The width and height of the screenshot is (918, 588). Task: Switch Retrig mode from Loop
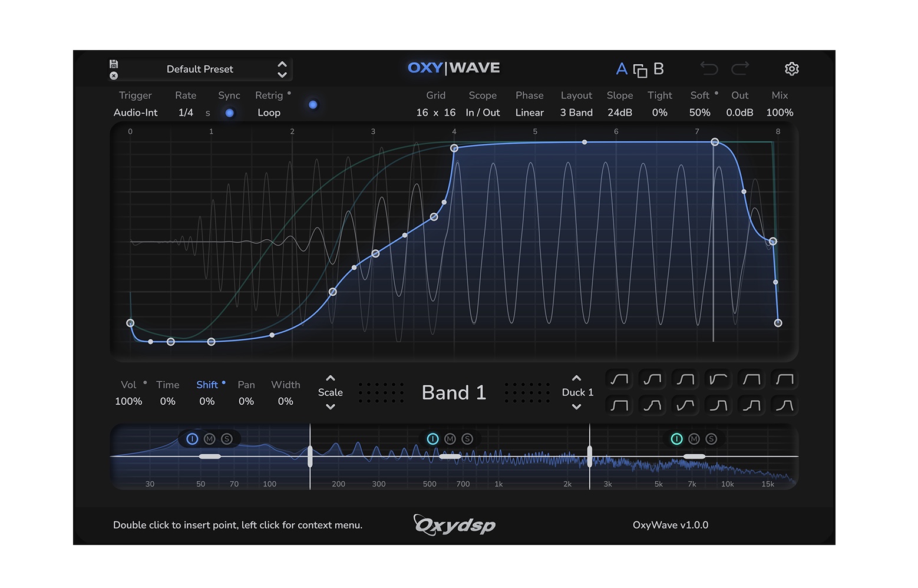269,112
